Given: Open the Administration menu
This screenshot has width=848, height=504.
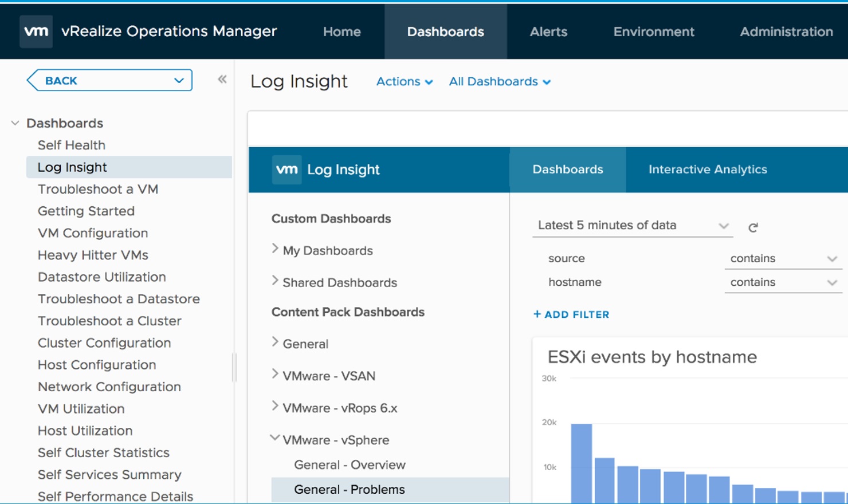Looking at the screenshot, I should click(x=786, y=31).
